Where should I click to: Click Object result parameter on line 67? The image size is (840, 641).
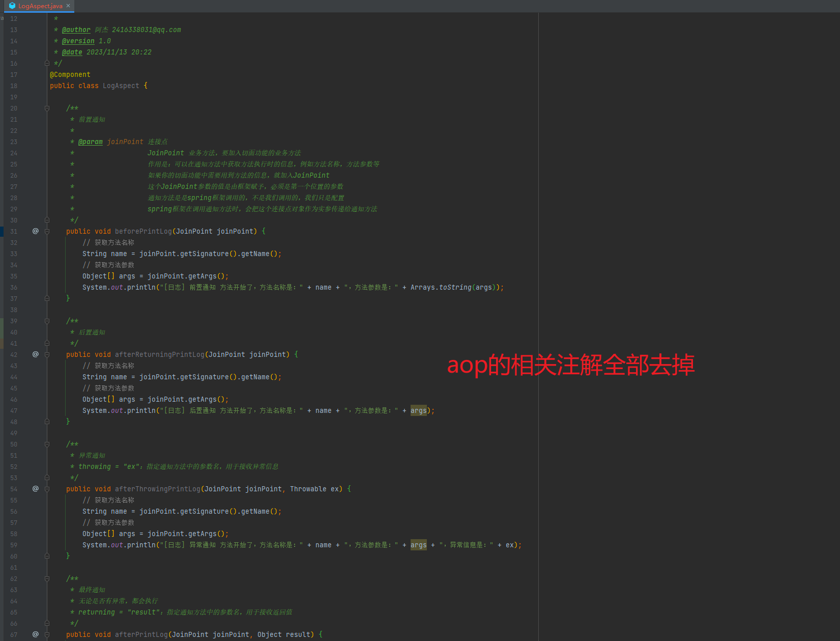pos(284,635)
